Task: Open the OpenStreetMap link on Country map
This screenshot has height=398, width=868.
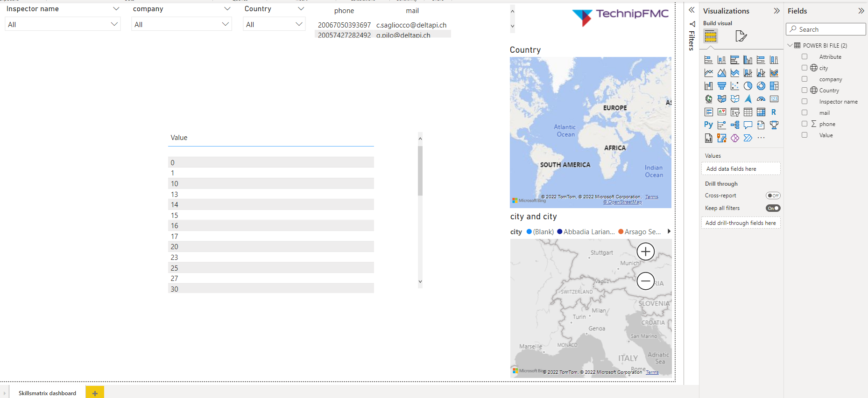Action: click(622, 202)
